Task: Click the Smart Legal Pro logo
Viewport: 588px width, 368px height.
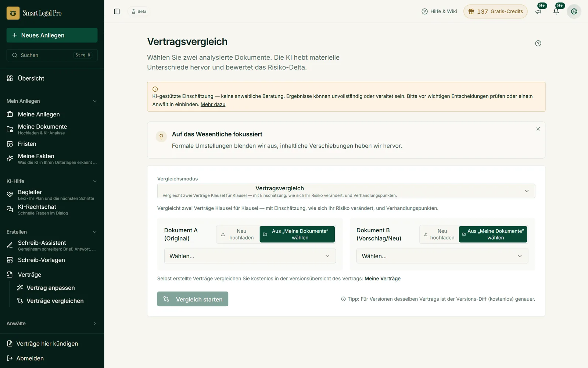Action: tap(34, 13)
